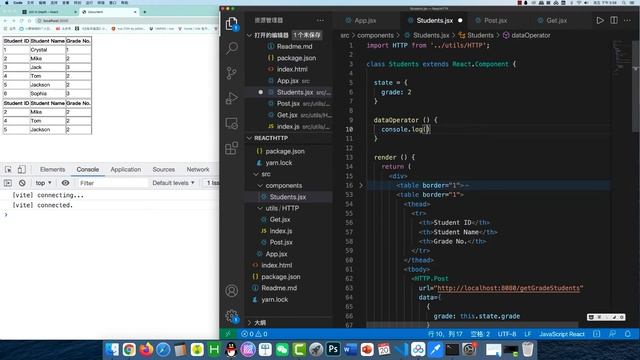This screenshot has height=360, width=640.
Task: Collapse the open editors section (打开的编辑器)
Action: pyautogui.click(x=288, y=35)
